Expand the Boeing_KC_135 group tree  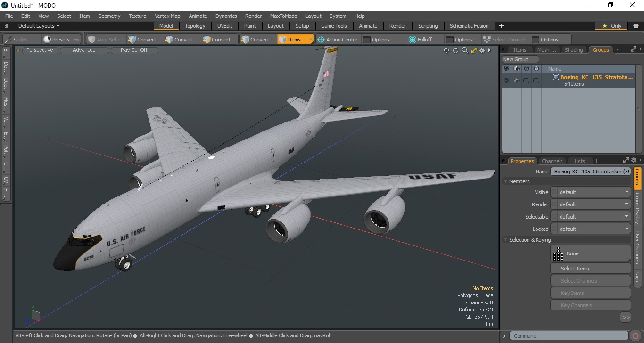549,81
